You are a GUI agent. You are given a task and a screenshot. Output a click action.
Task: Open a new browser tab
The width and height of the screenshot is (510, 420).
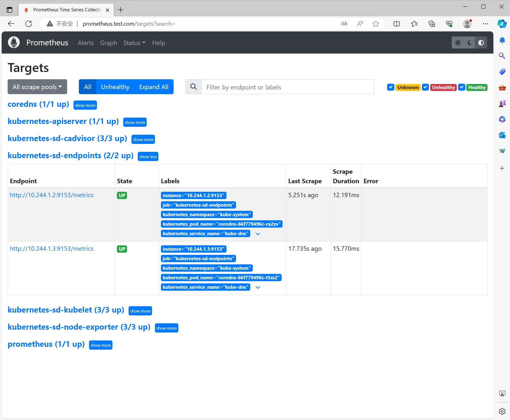coord(121,10)
